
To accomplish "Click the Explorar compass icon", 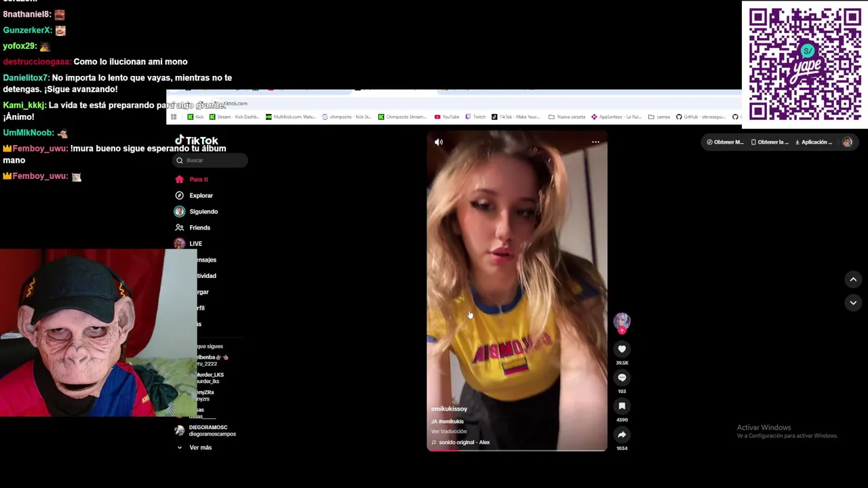I will 179,196.
